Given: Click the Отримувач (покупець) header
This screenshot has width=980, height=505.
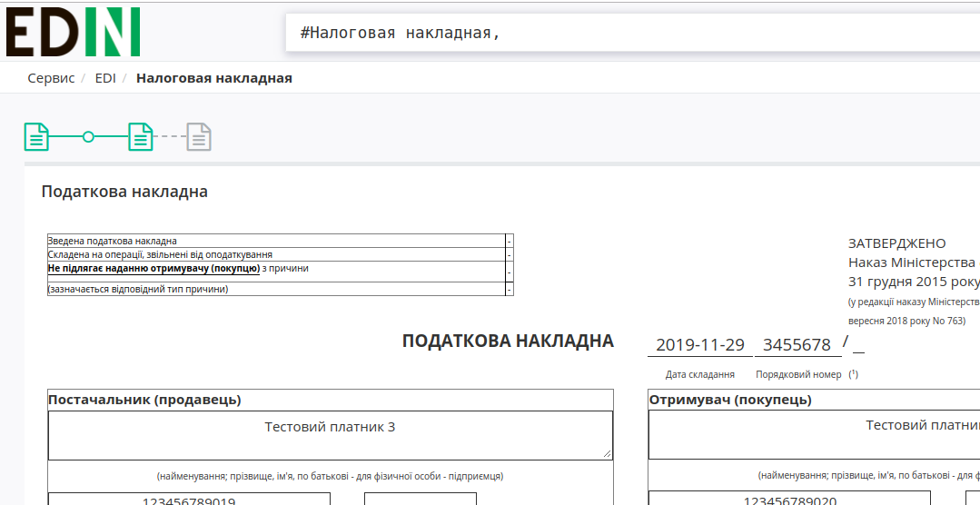Looking at the screenshot, I should pos(730,400).
